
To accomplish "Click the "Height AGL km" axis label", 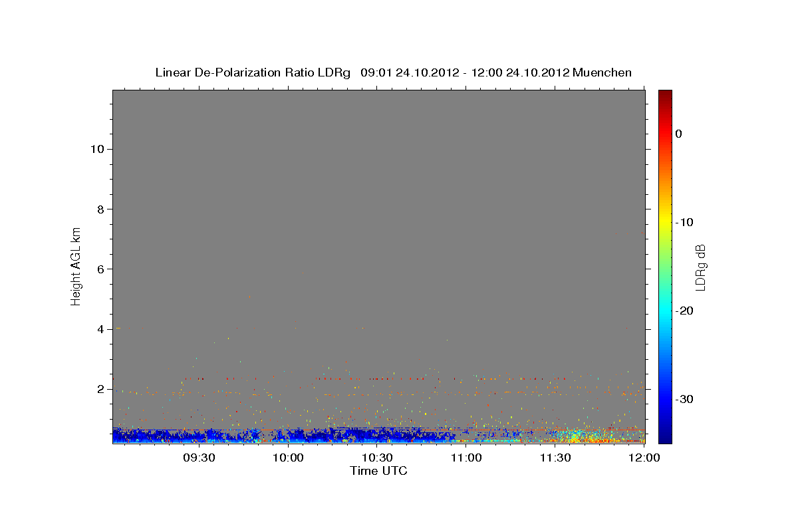I will point(76,265).
